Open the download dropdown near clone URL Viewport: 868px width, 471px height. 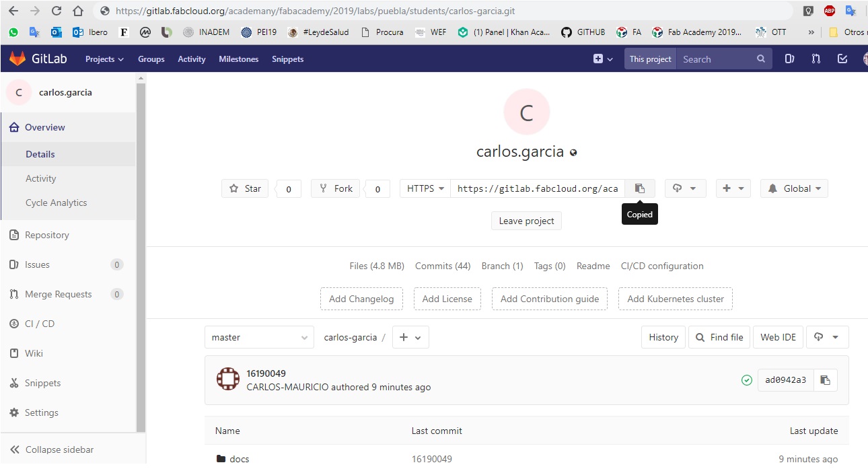point(685,188)
